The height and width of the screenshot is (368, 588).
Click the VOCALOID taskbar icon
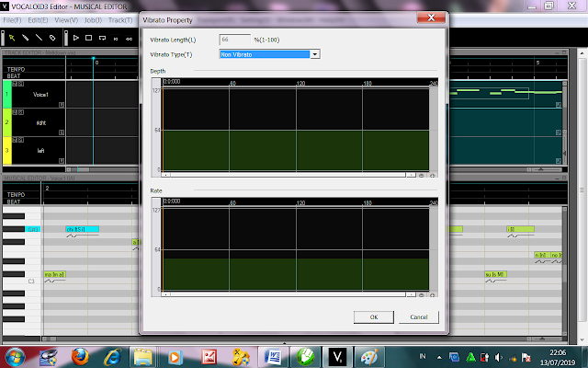pyautogui.click(x=337, y=357)
